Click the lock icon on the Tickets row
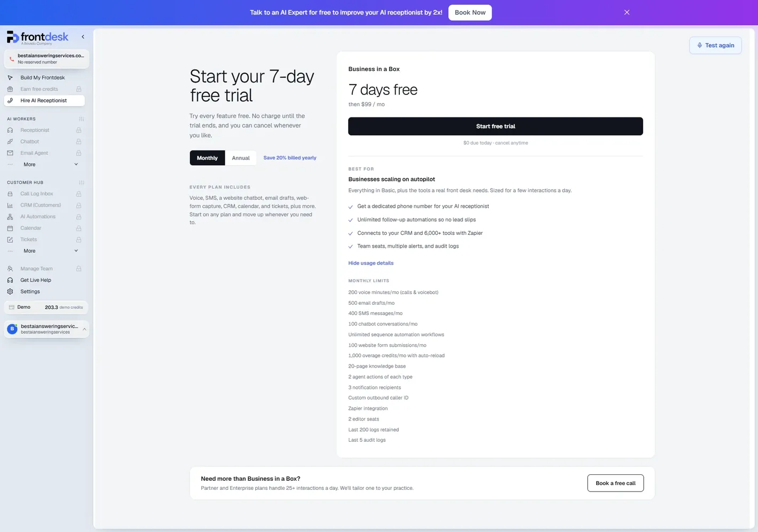Screen dimensions: 758x532 pyautogui.click(x=78, y=240)
